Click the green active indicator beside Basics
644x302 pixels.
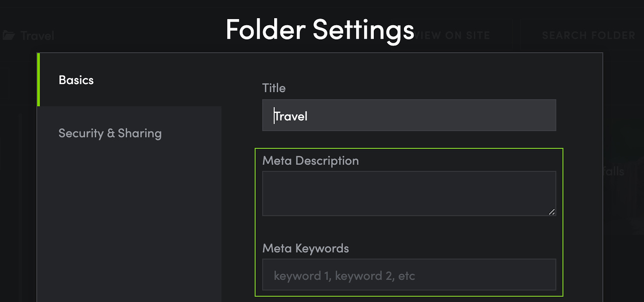(x=38, y=80)
